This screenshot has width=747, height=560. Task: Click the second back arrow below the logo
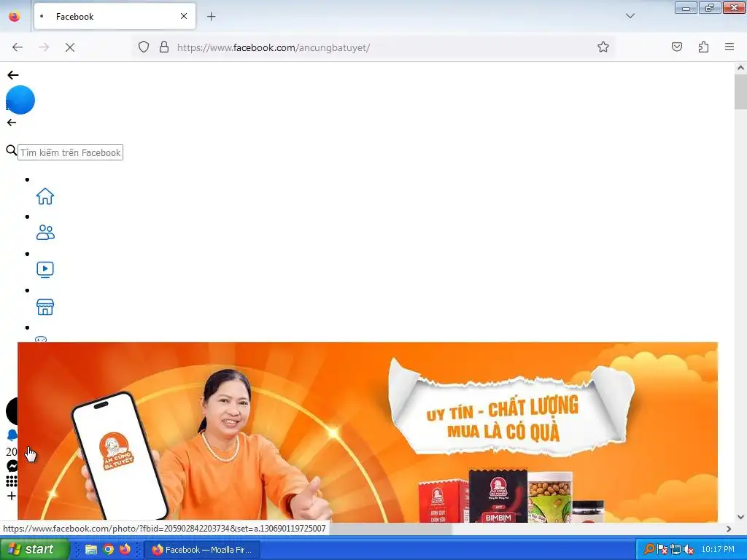click(x=12, y=122)
